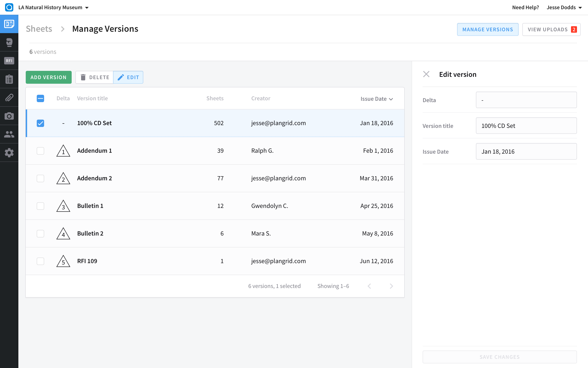Select the RFI 109 version title
This screenshot has height=368, width=588.
click(x=87, y=261)
